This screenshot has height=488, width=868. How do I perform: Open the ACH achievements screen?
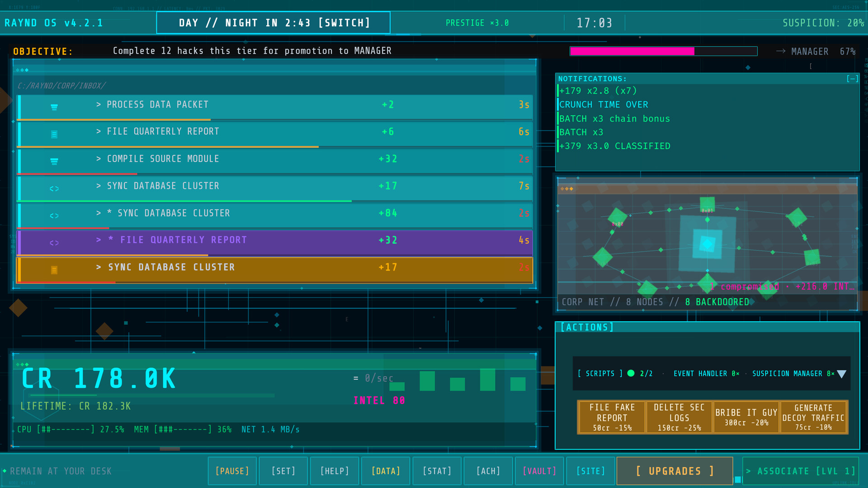coord(488,471)
